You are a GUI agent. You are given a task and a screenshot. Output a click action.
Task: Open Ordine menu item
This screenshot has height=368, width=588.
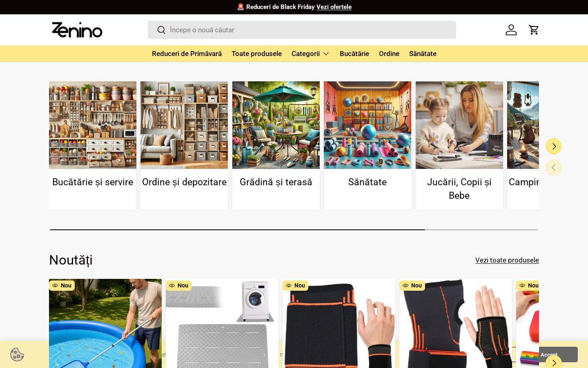point(389,54)
